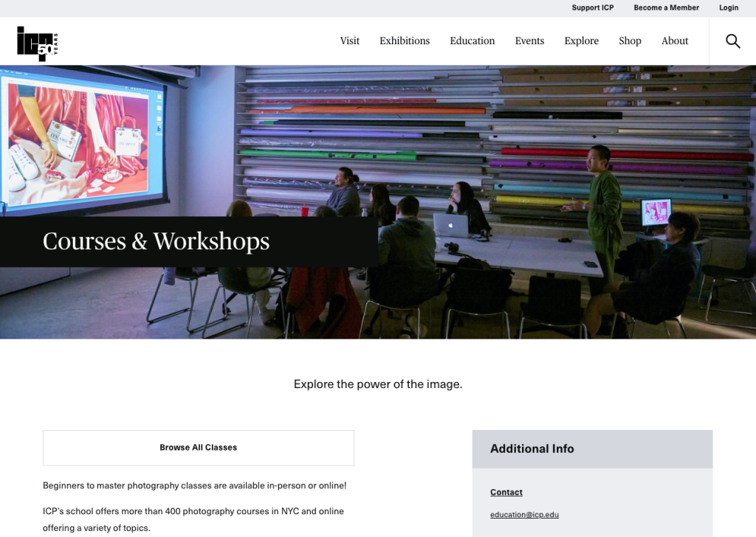This screenshot has height=537, width=756.
Task: Open the Visit menu
Action: coord(349,41)
